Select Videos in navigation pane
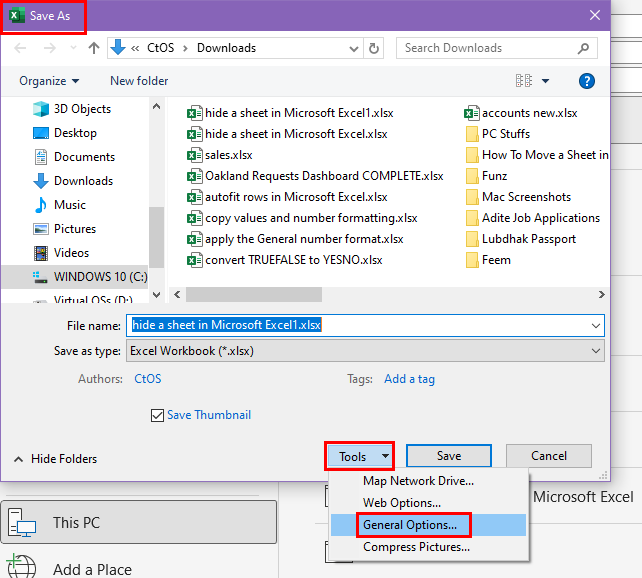Viewport: 642px width, 578px height. click(71, 253)
